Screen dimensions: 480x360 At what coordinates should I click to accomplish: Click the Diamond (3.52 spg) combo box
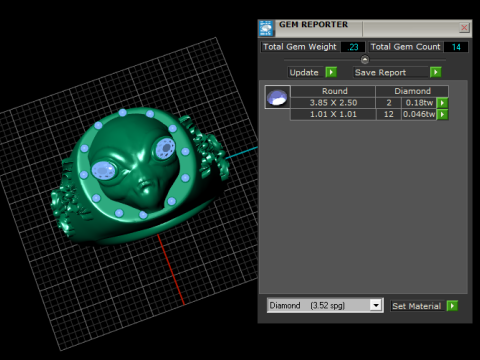click(x=325, y=305)
